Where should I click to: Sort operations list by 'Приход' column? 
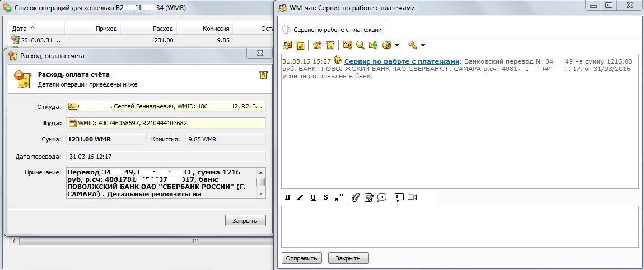pyautogui.click(x=92, y=29)
